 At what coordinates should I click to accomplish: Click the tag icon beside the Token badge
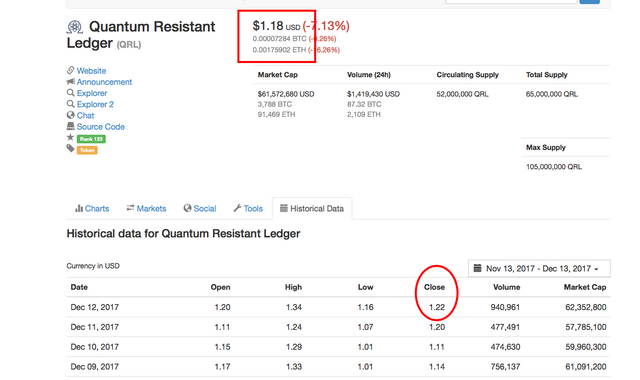coord(71,149)
